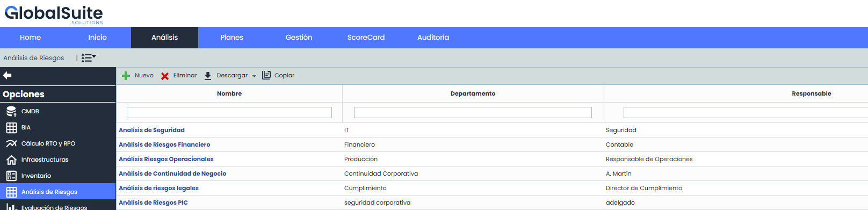
Task: Click the Descargar download icon
Action: tap(208, 76)
